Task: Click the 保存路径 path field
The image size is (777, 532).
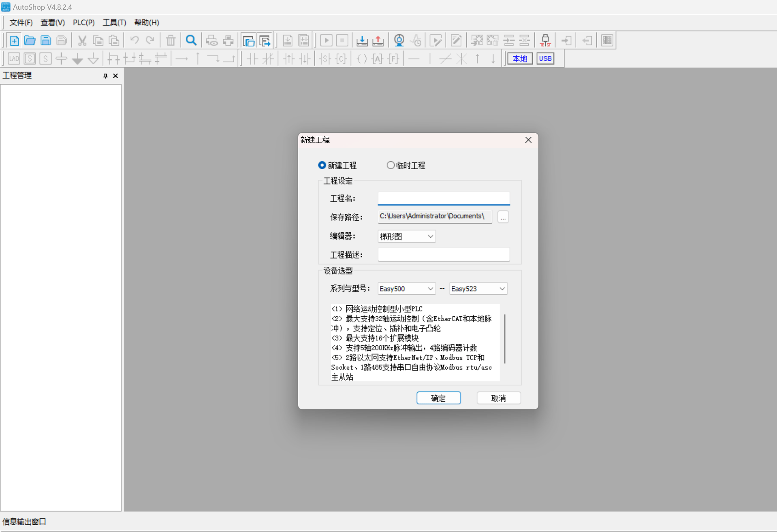Action: click(x=435, y=217)
